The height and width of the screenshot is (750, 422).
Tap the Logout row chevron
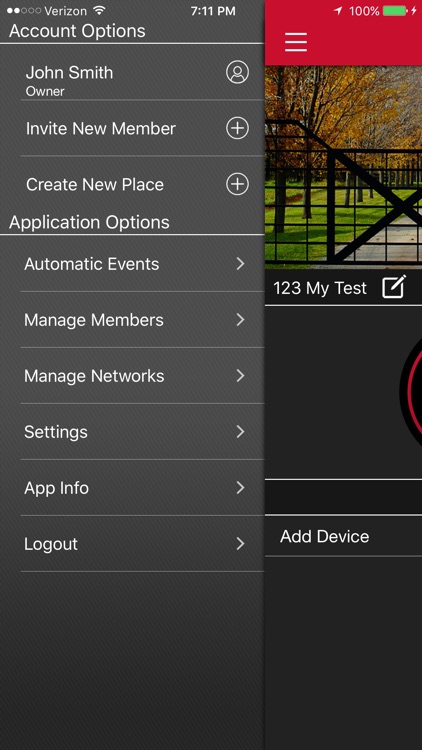(x=240, y=543)
